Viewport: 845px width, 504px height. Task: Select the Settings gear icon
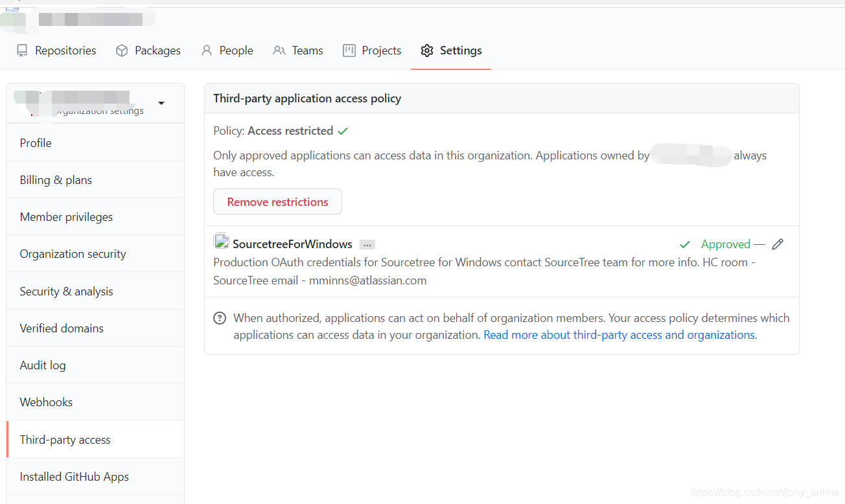coord(426,50)
